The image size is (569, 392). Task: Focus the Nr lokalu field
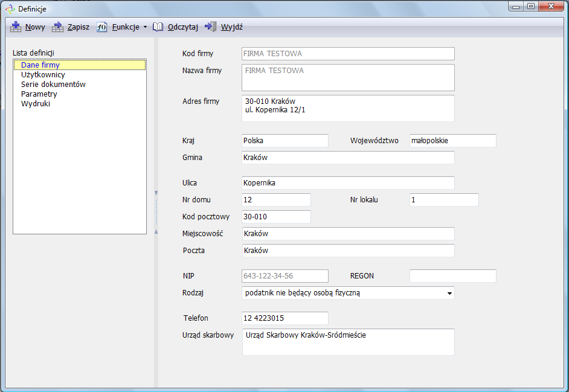tap(444, 200)
